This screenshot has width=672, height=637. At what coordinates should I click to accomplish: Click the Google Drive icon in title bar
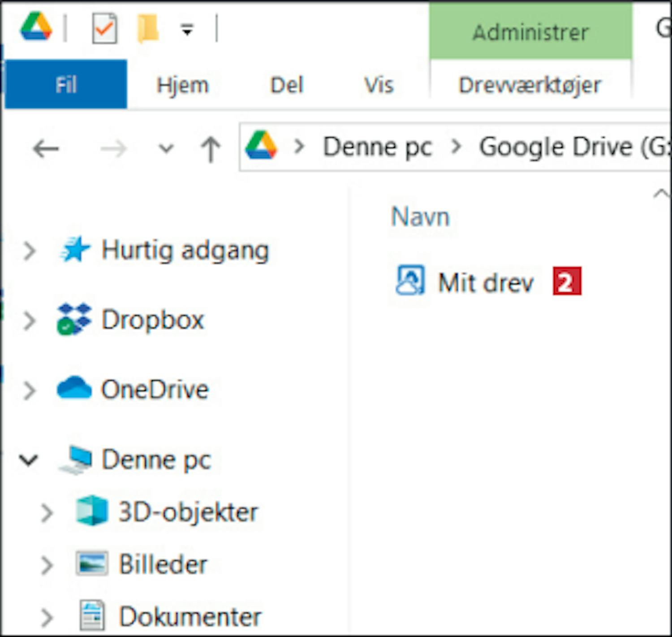[36, 27]
